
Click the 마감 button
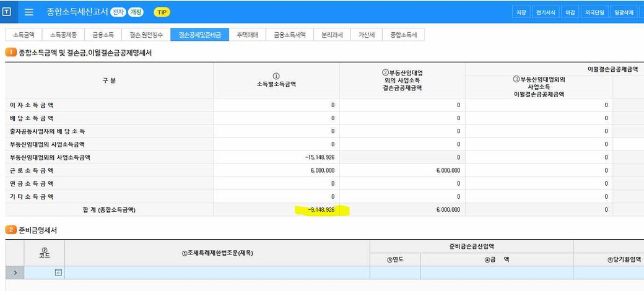[570, 12]
